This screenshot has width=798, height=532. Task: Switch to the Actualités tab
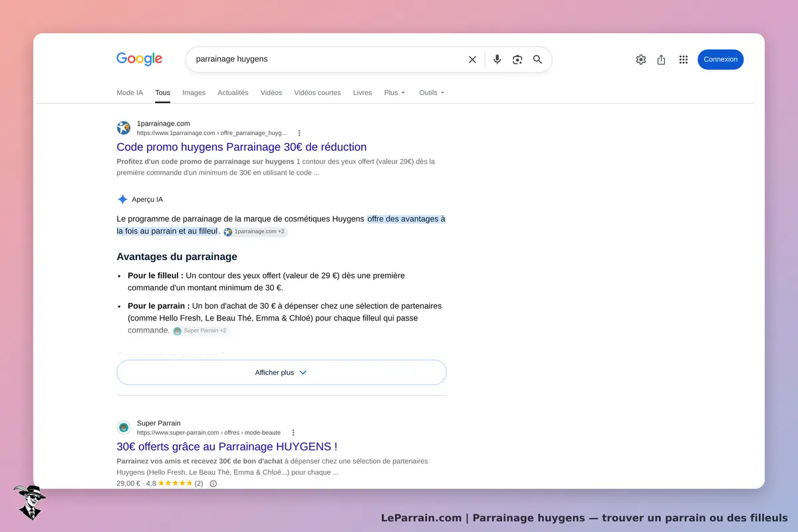pyautogui.click(x=233, y=92)
